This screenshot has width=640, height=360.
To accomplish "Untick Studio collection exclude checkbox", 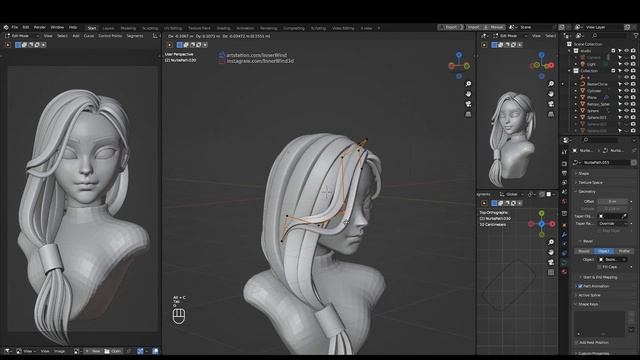I will 613,51.
